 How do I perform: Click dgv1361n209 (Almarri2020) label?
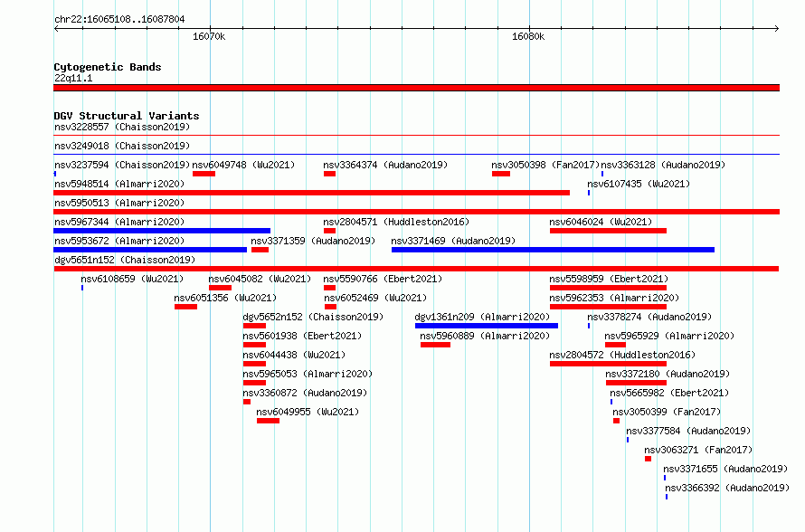pyautogui.click(x=482, y=317)
